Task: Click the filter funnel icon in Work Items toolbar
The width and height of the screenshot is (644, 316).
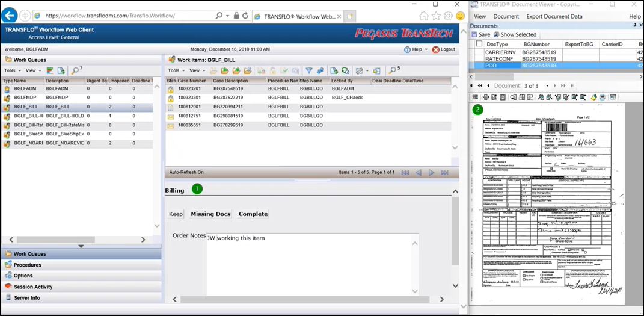Action: pyautogui.click(x=309, y=70)
